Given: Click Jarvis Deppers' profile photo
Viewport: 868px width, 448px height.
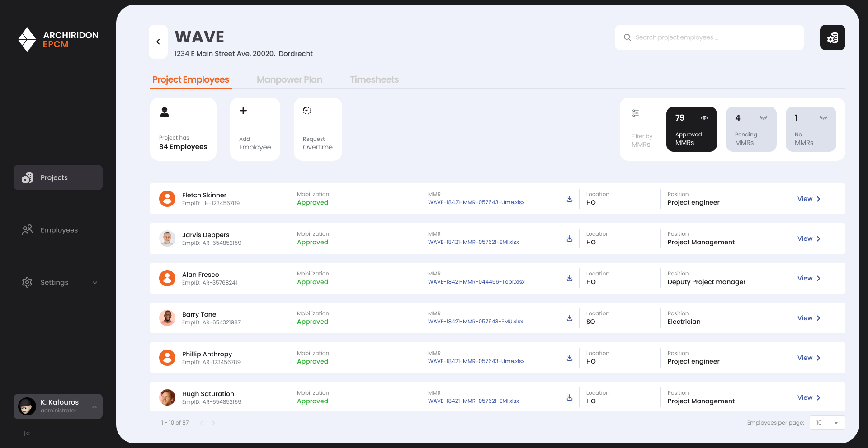Looking at the screenshot, I should click(x=167, y=238).
